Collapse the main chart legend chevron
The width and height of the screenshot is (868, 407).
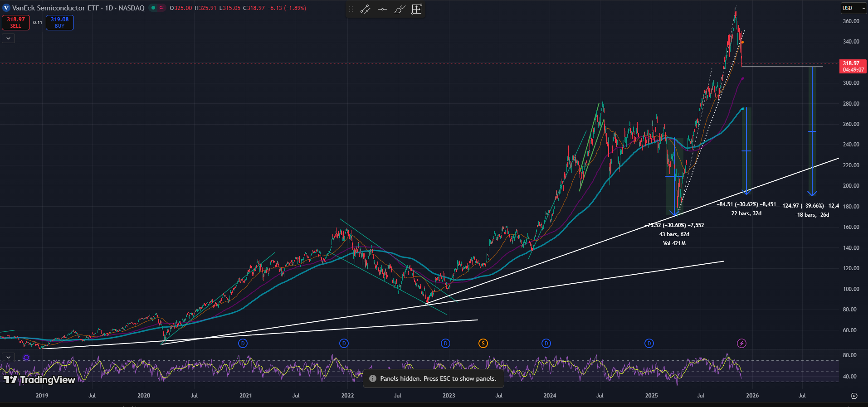[9, 39]
